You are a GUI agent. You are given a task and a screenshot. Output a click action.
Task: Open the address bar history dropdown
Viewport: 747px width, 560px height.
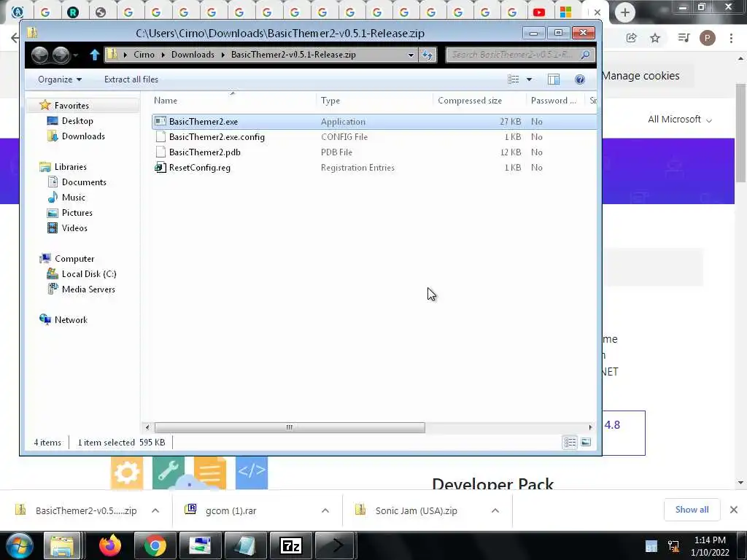click(x=411, y=55)
